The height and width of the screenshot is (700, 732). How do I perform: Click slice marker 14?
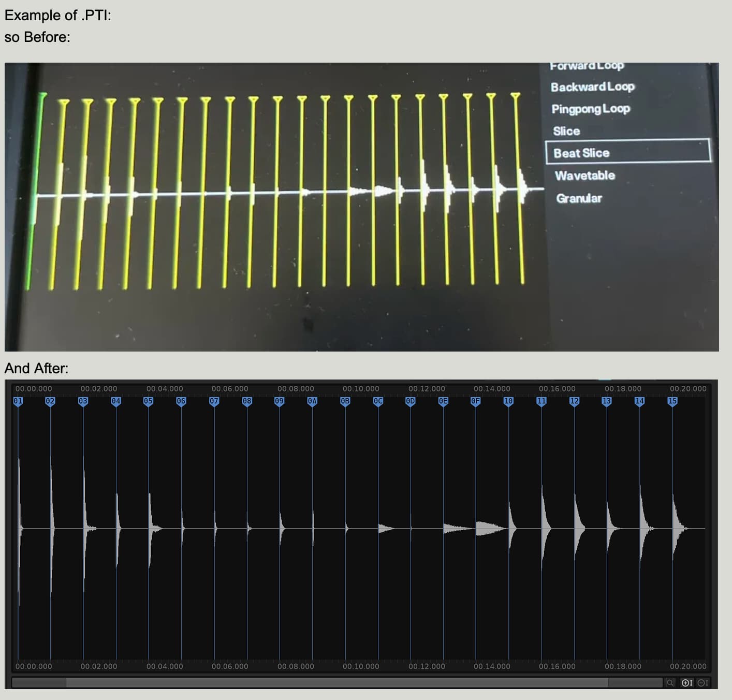[639, 401]
